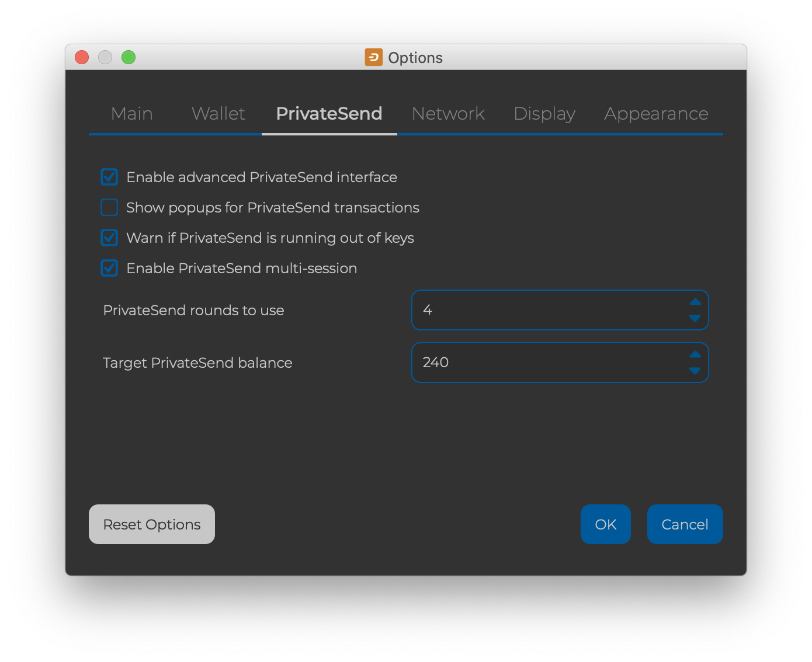This screenshot has height=662, width=812.
Task: Go to the Network tab
Action: [448, 114]
